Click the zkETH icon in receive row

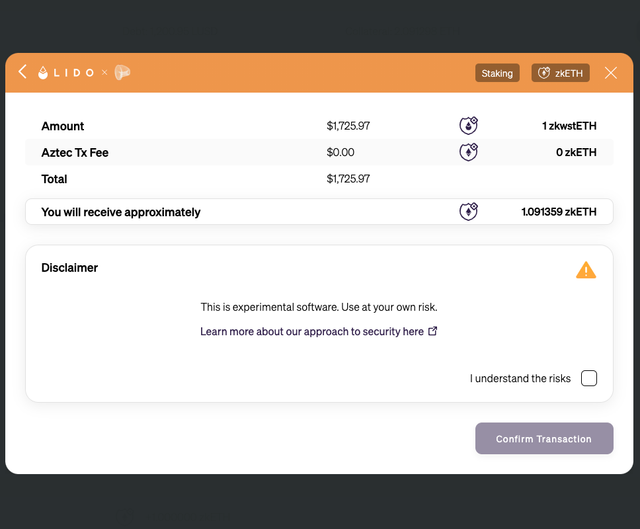click(x=469, y=211)
